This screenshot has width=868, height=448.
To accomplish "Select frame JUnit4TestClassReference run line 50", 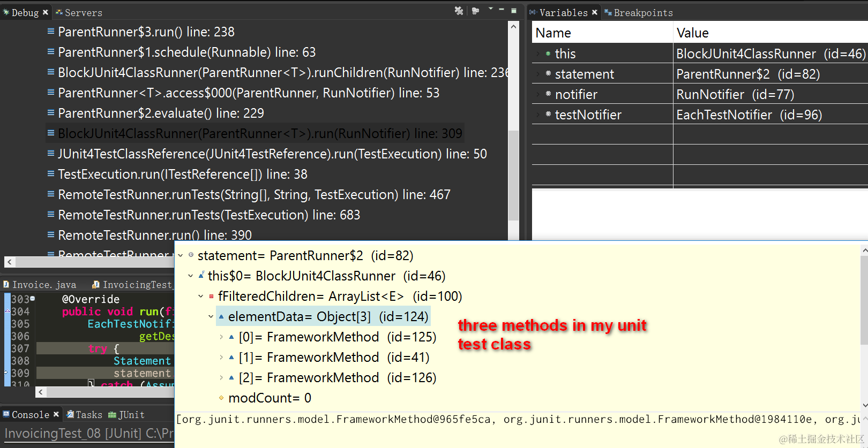I will (272, 154).
